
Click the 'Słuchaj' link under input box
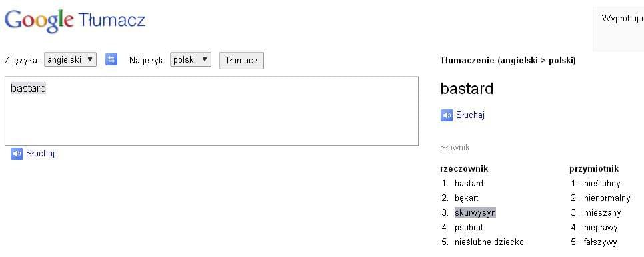point(40,154)
